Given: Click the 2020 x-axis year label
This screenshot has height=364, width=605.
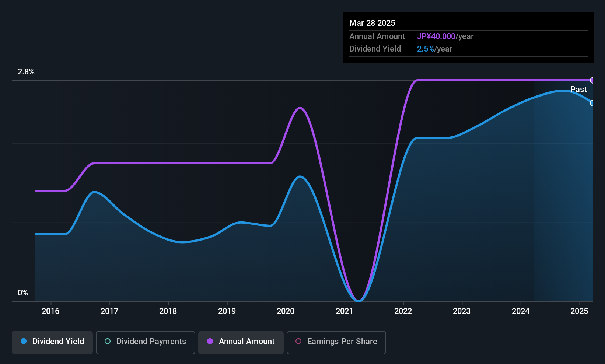Looking at the screenshot, I should tap(286, 311).
